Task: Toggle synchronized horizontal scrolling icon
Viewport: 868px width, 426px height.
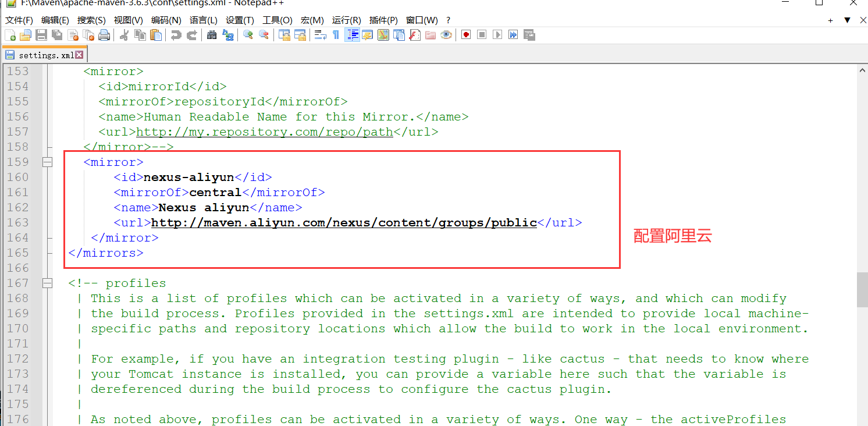Action: pos(300,35)
